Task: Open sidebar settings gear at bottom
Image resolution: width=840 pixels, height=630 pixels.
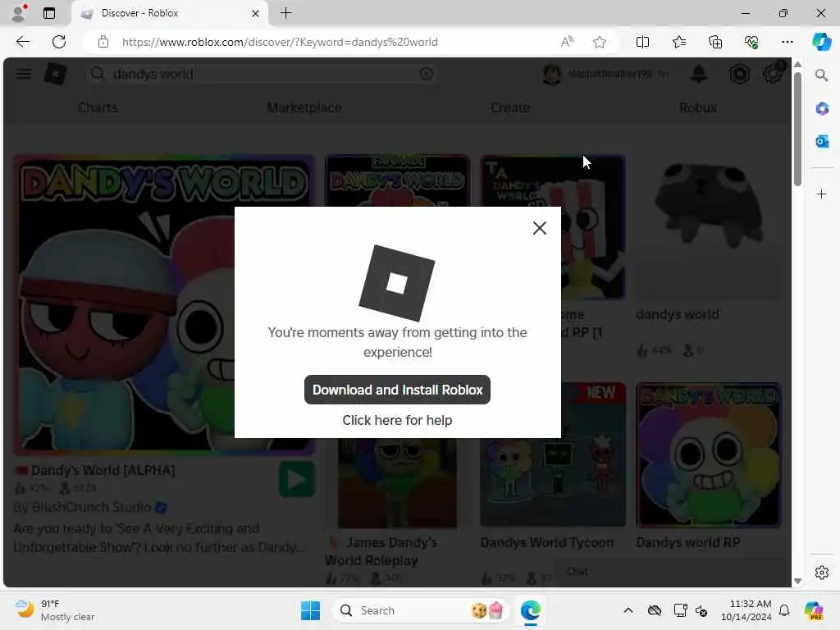Action: tap(822, 573)
